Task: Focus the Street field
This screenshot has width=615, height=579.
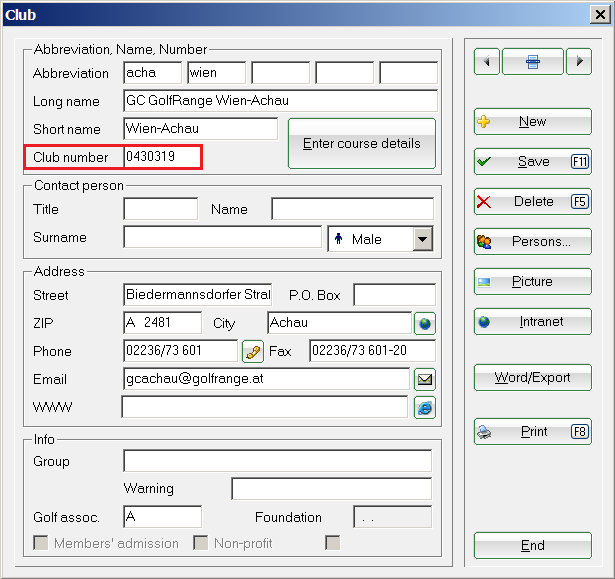Action: pyautogui.click(x=197, y=295)
